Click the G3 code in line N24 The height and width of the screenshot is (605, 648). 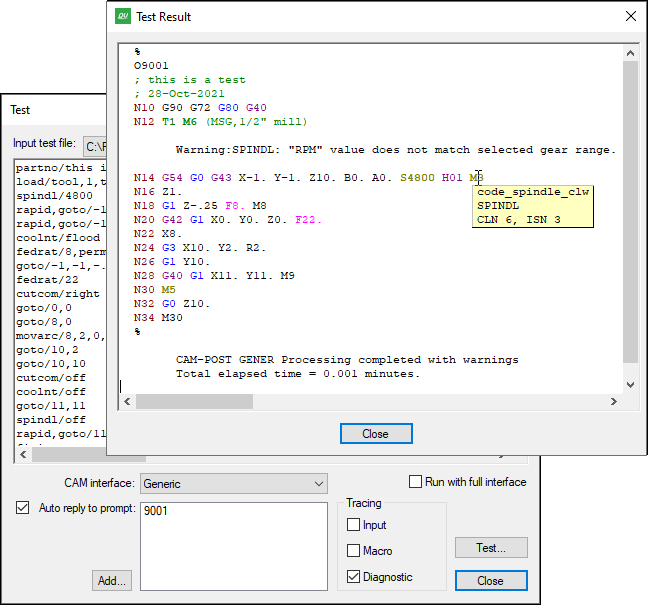tap(169, 248)
